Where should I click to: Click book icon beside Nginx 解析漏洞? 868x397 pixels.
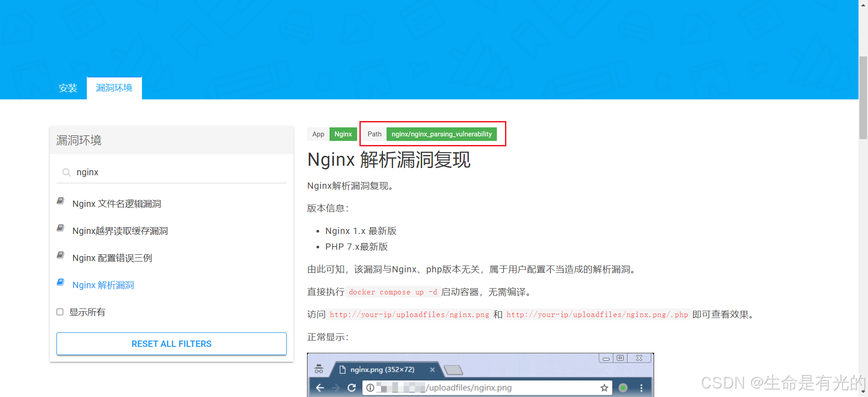61,282
